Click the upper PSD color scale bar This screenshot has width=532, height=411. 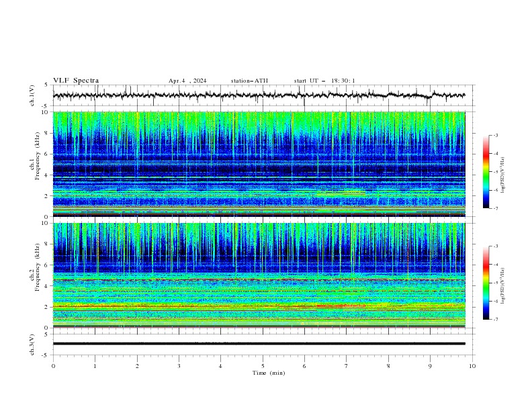(486, 172)
